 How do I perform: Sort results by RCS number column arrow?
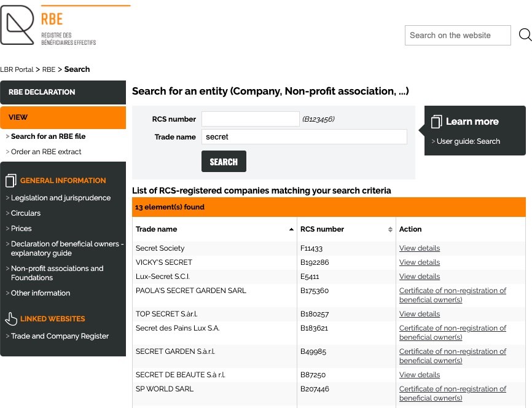[390, 229]
